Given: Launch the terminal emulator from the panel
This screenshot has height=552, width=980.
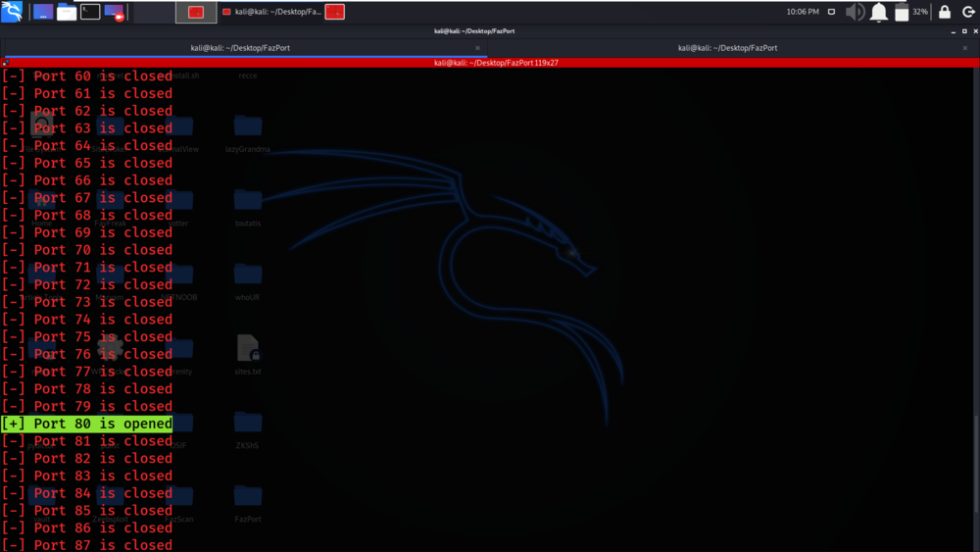Looking at the screenshot, I should coord(90,12).
